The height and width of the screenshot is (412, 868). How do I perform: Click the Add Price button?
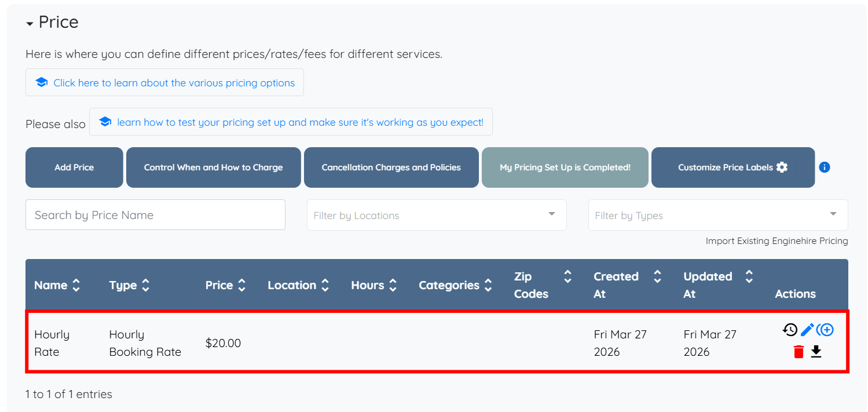tap(74, 167)
